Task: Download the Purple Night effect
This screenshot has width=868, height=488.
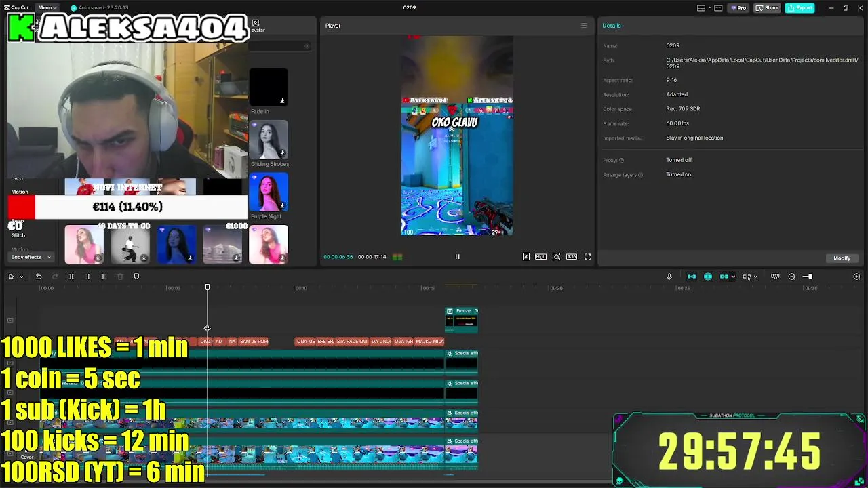Action: 282,205
